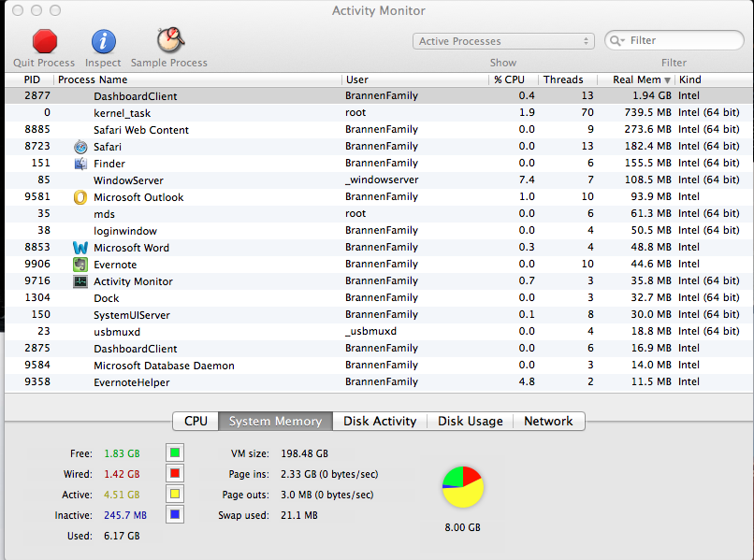Select the usbmuxd process row
This screenshot has width=754, height=560.
(x=379, y=331)
